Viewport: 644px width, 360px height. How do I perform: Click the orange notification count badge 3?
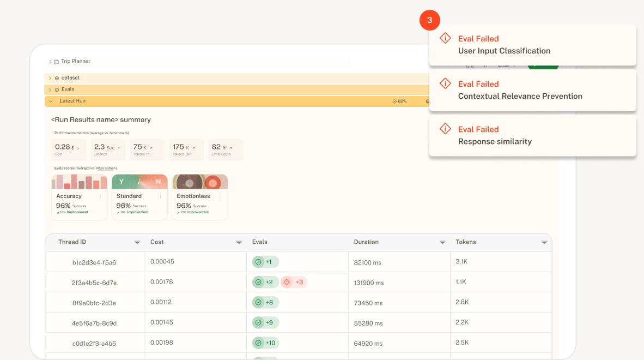(429, 20)
